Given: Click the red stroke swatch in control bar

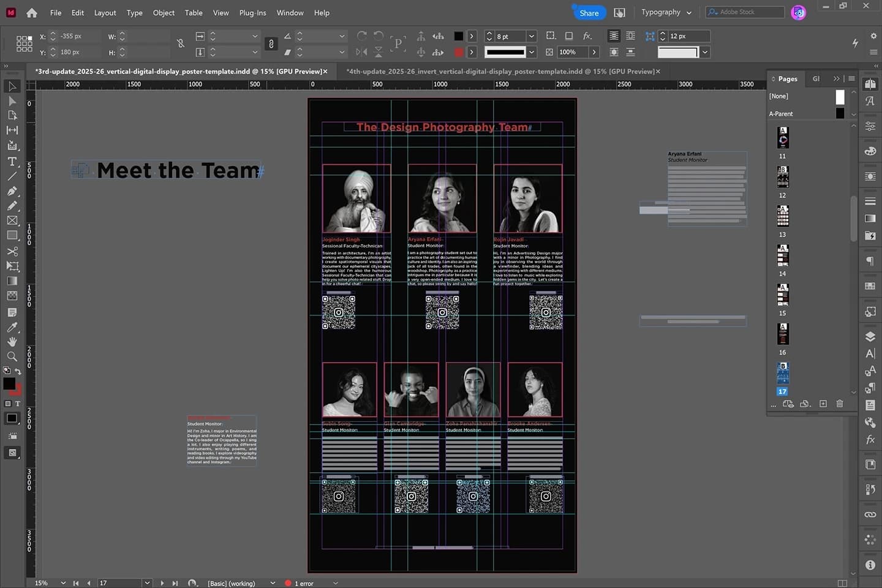Looking at the screenshot, I should 459,52.
